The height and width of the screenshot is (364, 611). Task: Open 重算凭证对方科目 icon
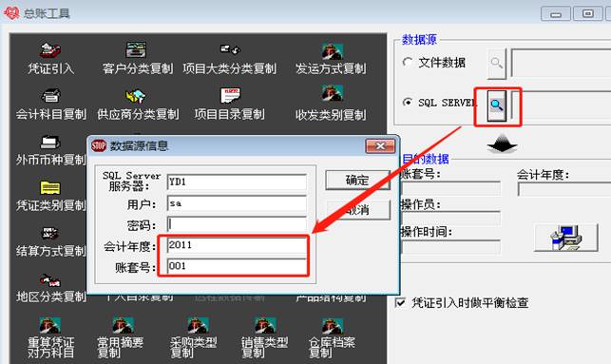pyautogui.click(x=49, y=325)
